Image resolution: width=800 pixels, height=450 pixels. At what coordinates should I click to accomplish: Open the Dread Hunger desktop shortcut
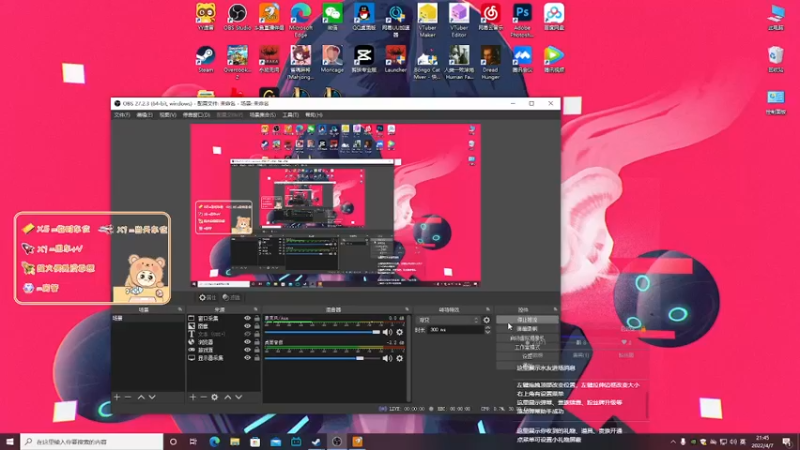pyautogui.click(x=490, y=62)
